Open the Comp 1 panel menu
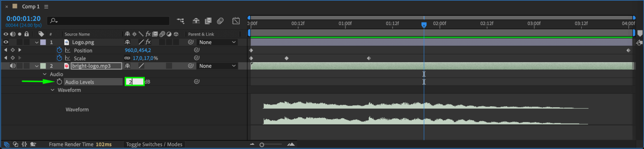Viewport: 644px width, 149px height. pyautogui.click(x=46, y=6)
